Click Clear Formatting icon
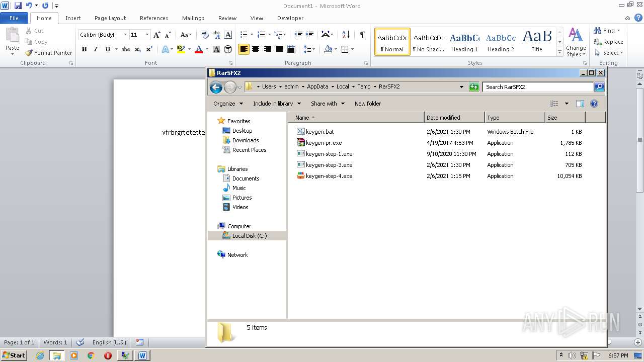Image resolution: width=644 pixels, height=362 pixels. [204, 35]
